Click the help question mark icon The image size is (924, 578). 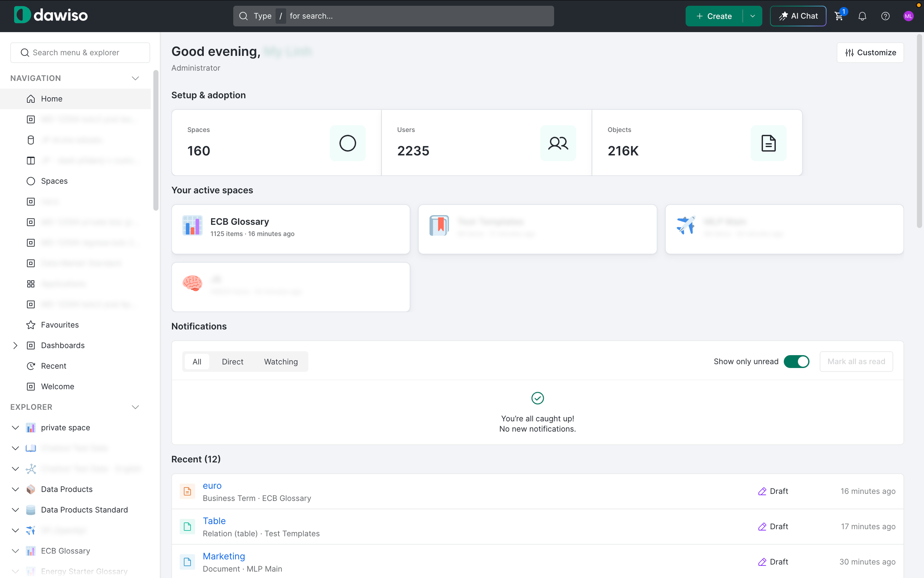coord(885,16)
